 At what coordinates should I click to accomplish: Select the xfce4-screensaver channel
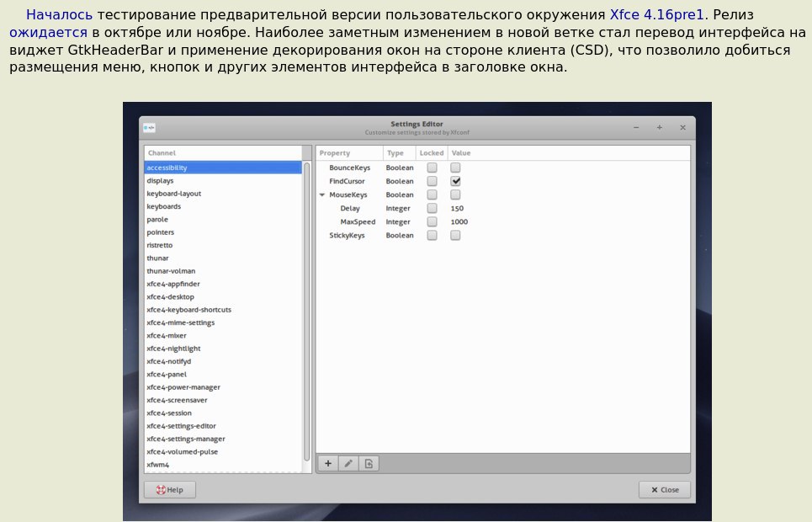(223, 400)
